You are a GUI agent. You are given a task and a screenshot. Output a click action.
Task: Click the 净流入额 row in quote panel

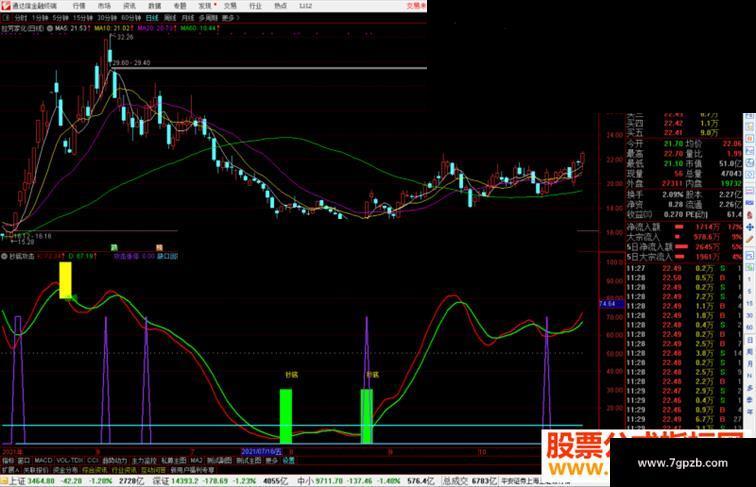point(684,227)
